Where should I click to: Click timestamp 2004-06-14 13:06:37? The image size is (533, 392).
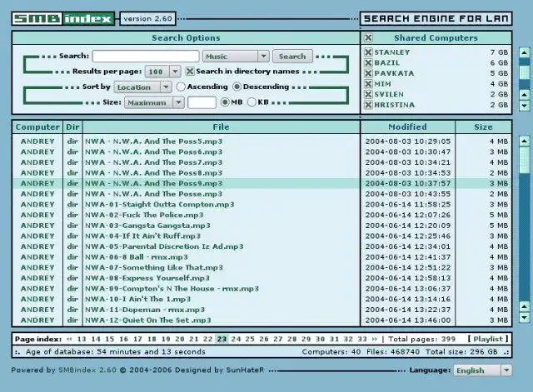408,289
